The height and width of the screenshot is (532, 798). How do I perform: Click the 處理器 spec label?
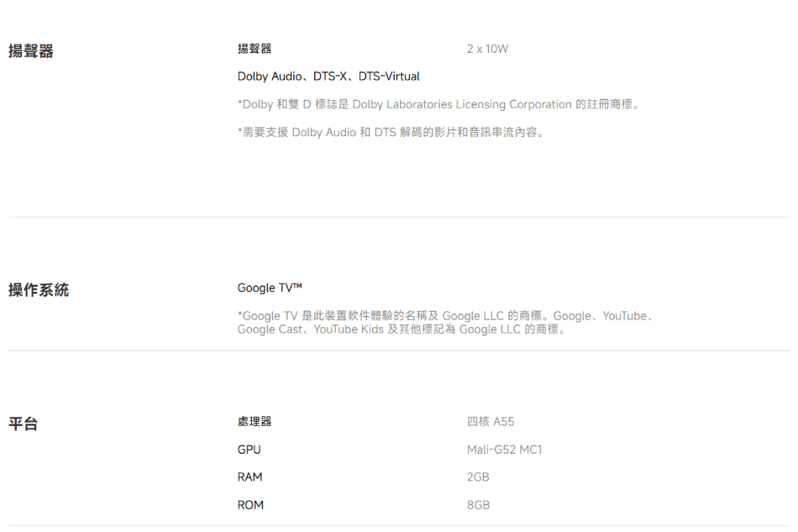point(255,421)
